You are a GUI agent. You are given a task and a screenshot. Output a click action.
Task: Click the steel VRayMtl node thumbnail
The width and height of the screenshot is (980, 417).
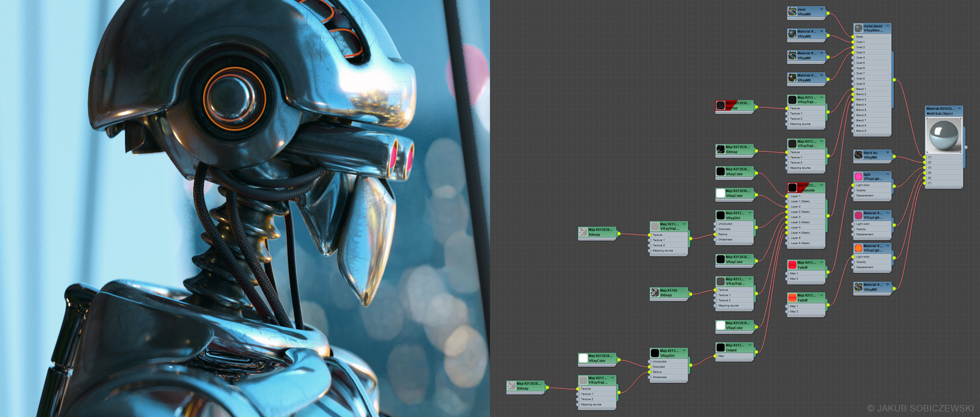[792, 12]
